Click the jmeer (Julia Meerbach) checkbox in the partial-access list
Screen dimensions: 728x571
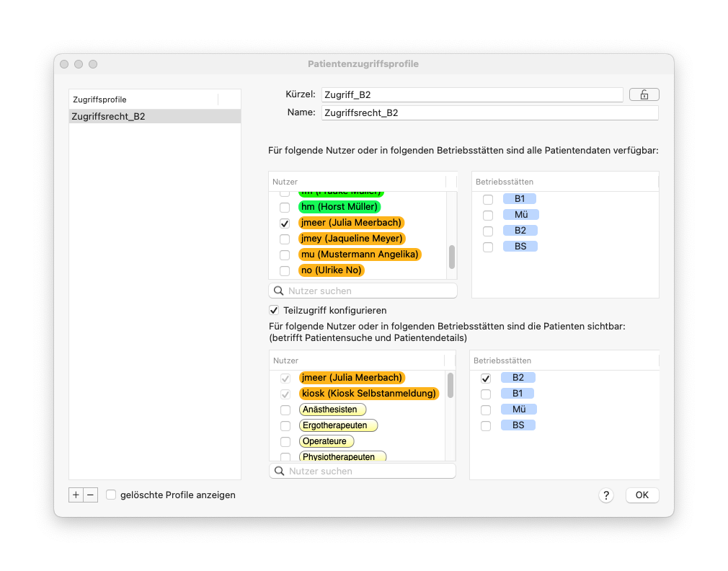(285, 379)
